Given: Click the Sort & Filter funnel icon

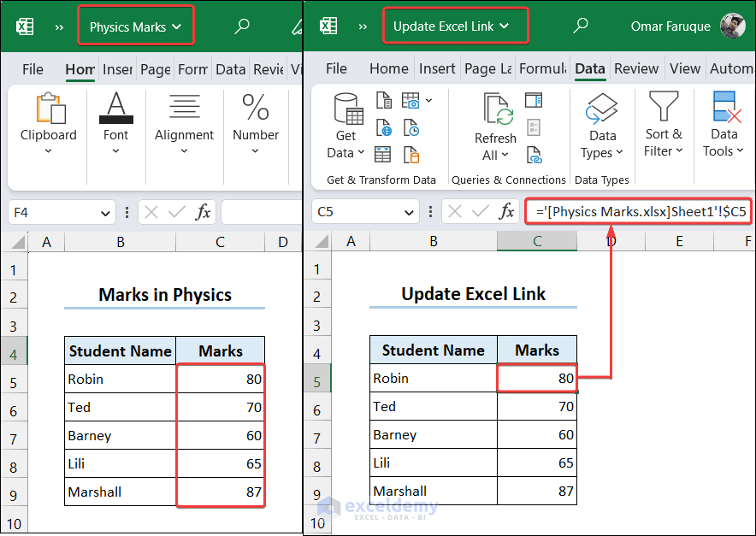Looking at the screenshot, I should 665,104.
